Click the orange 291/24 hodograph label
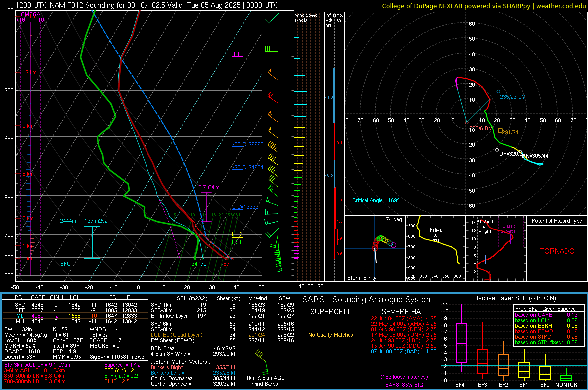 (510, 132)
